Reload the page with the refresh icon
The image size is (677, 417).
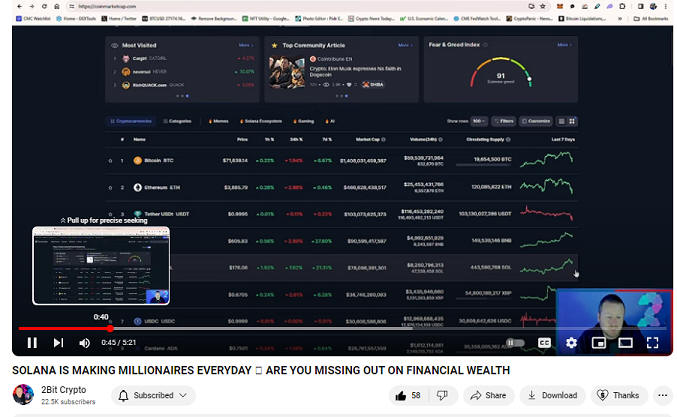click(44, 6)
